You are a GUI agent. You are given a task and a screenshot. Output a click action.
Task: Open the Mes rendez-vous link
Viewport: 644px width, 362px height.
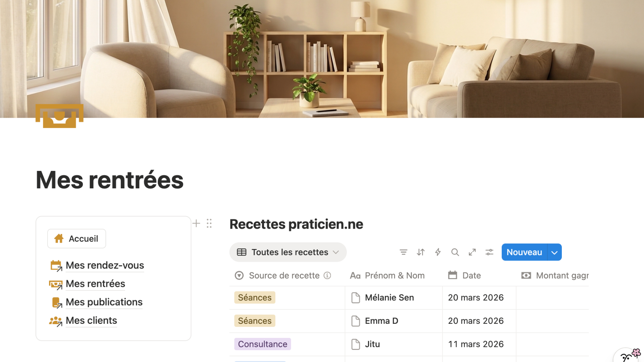pos(105,265)
